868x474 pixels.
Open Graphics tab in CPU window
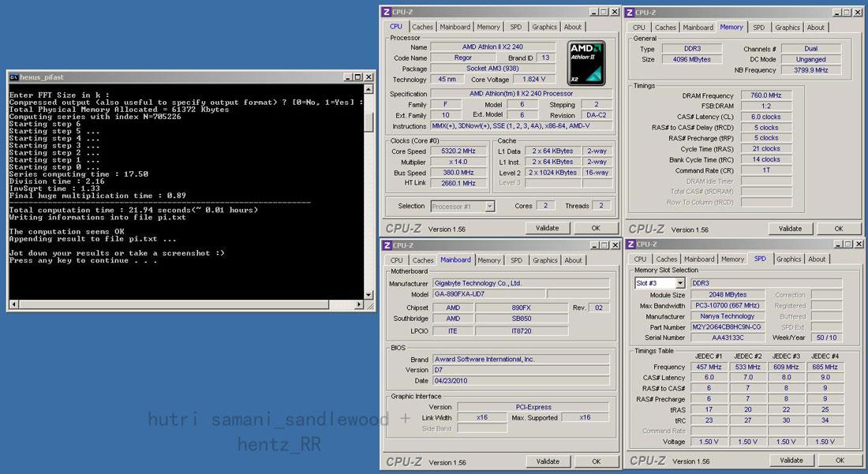click(x=544, y=27)
